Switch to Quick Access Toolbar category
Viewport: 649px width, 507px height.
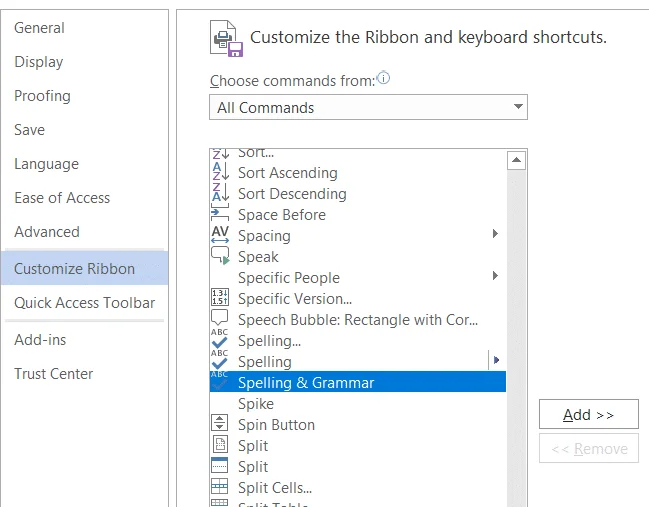click(84, 303)
